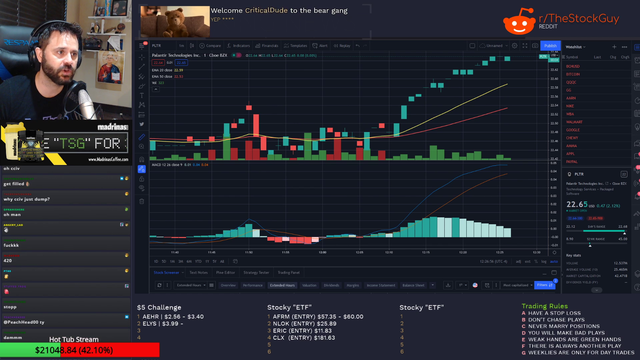The width and height of the screenshot is (640, 360).
Task: Open the Stock Screener dropdown arrow
Action: pos(183,273)
